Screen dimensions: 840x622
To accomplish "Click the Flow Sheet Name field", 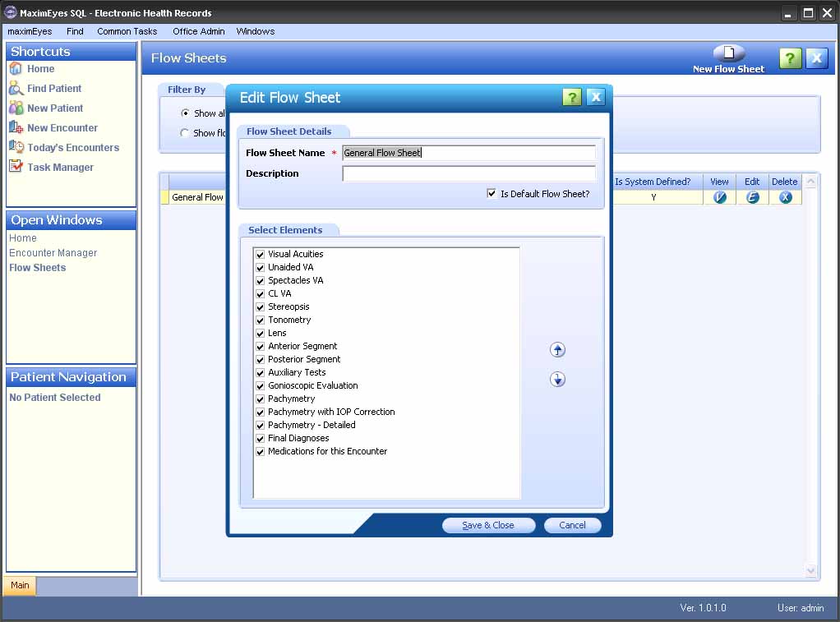I will (468, 153).
